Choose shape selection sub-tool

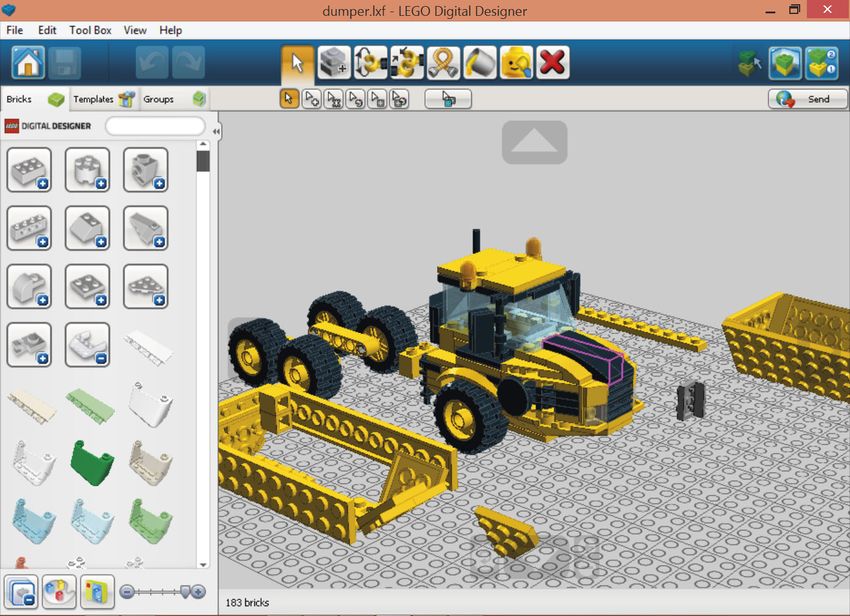coord(377,99)
